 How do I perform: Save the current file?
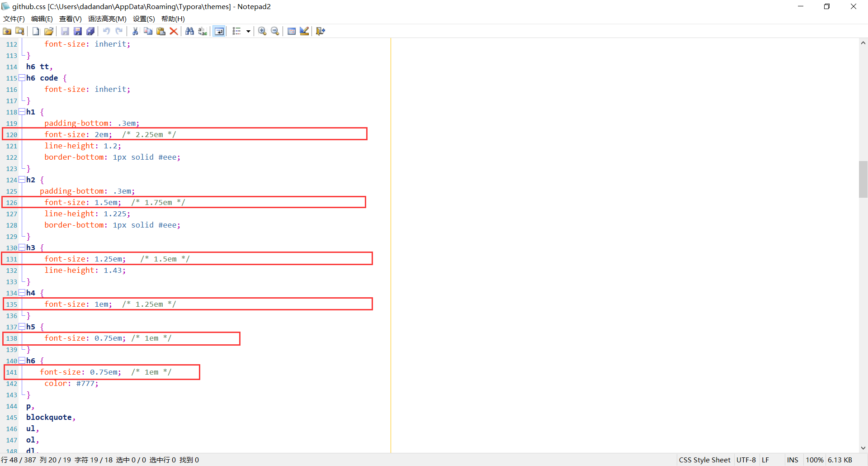tap(65, 31)
